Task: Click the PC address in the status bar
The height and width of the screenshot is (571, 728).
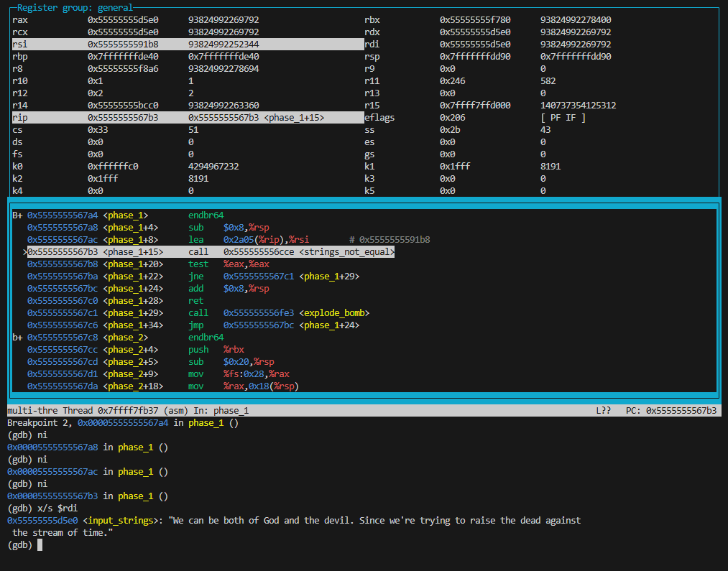Action: (681, 411)
